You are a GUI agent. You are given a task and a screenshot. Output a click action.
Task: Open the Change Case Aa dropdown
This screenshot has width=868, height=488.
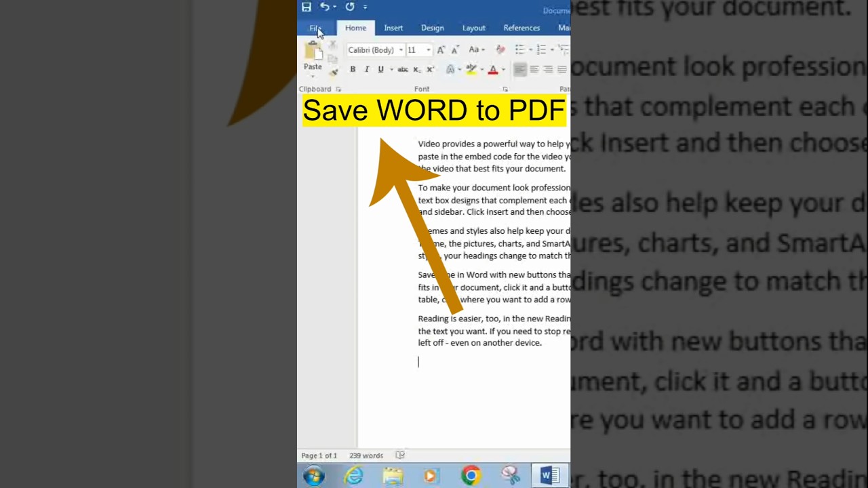click(476, 49)
